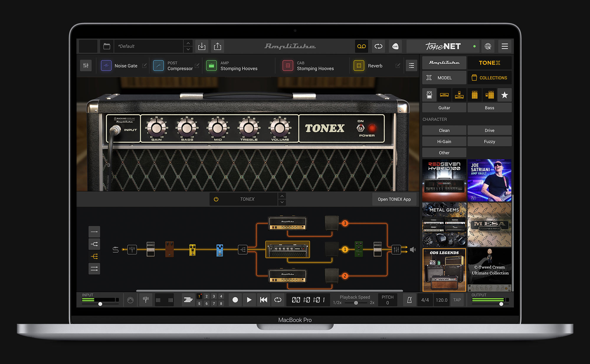Switch to the COLLECTIONS tab
This screenshot has height=364, width=590.
click(x=489, y=78)
